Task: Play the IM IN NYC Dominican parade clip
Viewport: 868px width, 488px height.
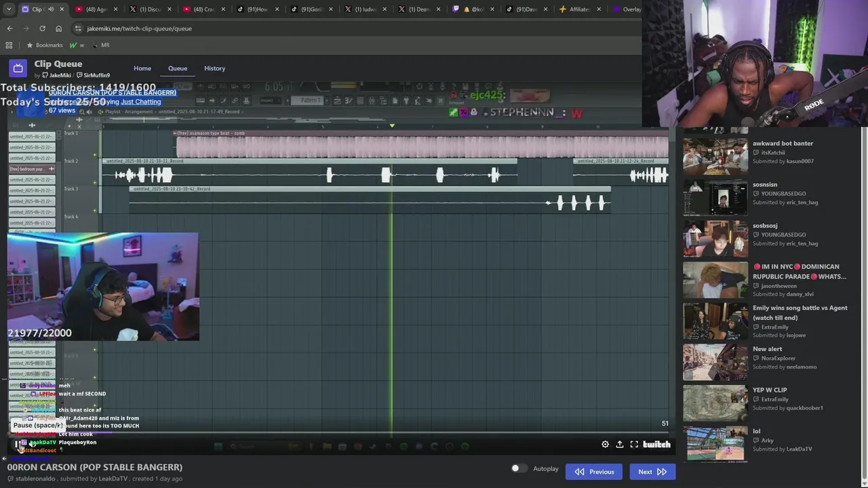Action: pos(800,271)
